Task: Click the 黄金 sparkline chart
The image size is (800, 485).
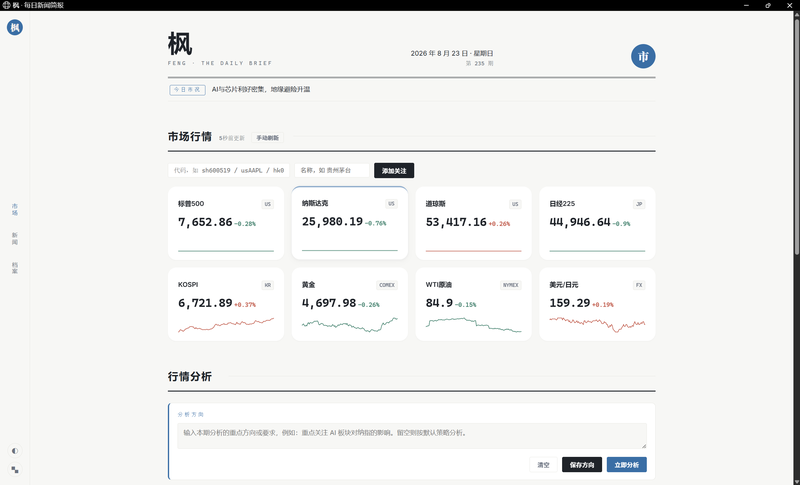Action: point(349,325)
